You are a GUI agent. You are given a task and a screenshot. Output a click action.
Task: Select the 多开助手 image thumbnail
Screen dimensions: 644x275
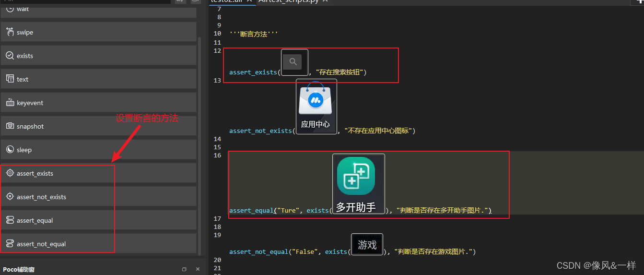click(x=359, y=184)
